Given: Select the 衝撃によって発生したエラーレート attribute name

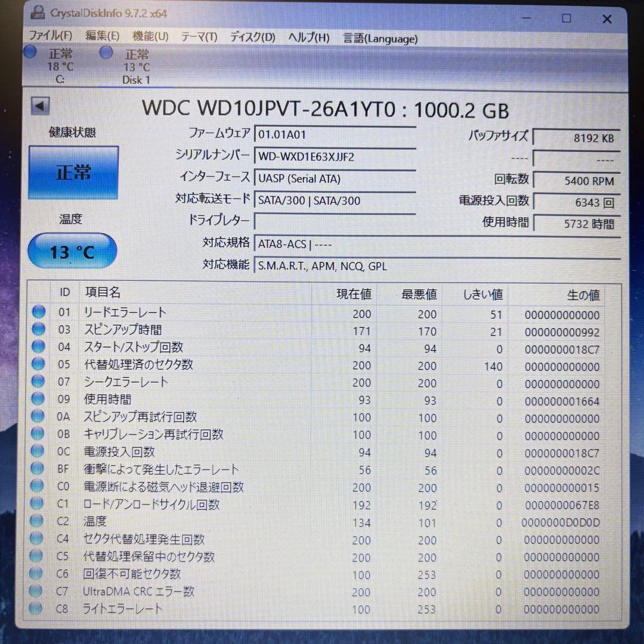Looking at the screenshot, I should click(161, 469).
